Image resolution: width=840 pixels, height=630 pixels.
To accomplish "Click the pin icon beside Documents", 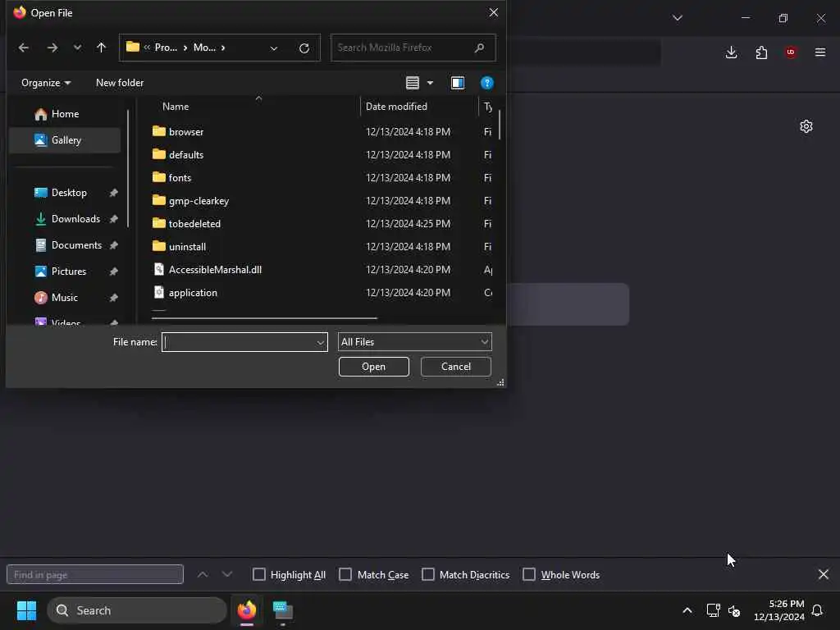I will [113, 245].
